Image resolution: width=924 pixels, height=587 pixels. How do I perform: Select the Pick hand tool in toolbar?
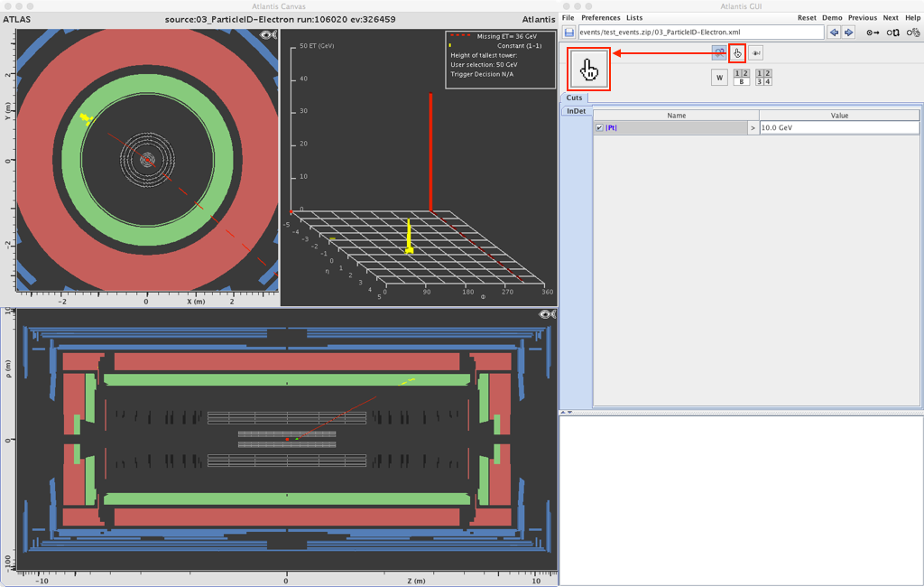737,52
